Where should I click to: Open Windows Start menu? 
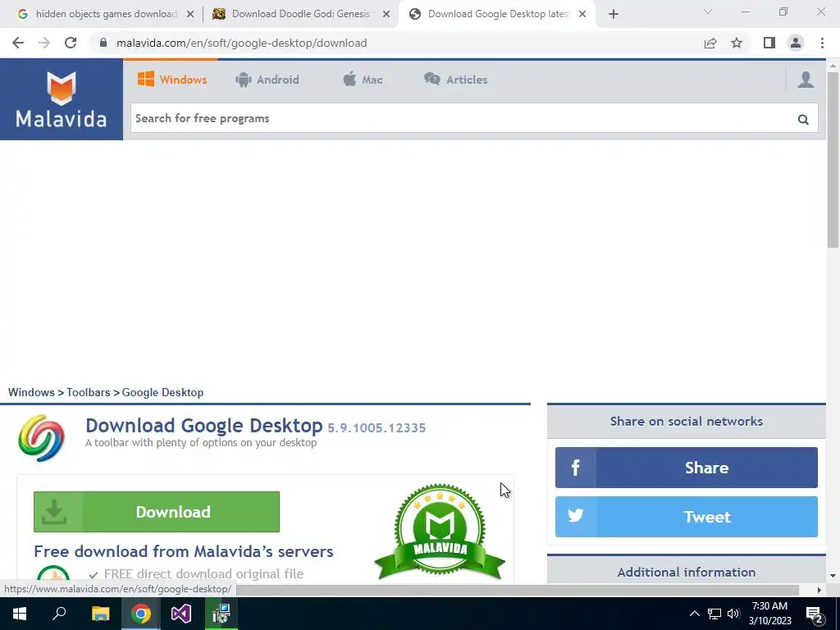coord(20,614)
